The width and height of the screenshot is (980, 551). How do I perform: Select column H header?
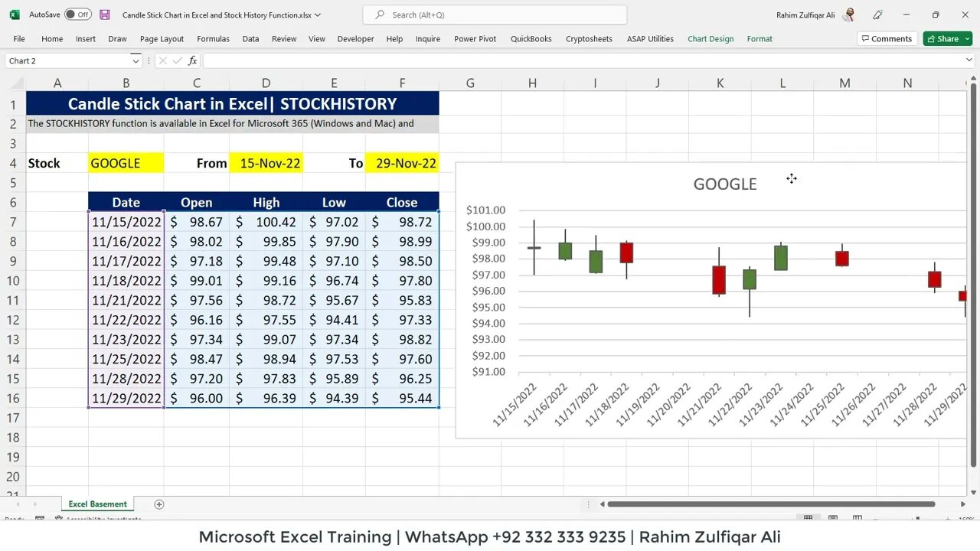click(532, 83)
